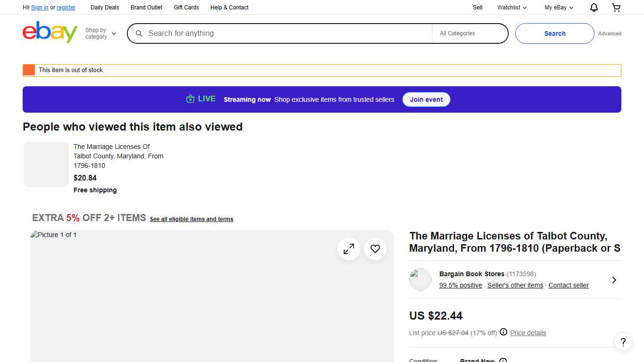Open the notifications bell icon
This screenshot has width=644, height=362.
click(x=594, y=8)
